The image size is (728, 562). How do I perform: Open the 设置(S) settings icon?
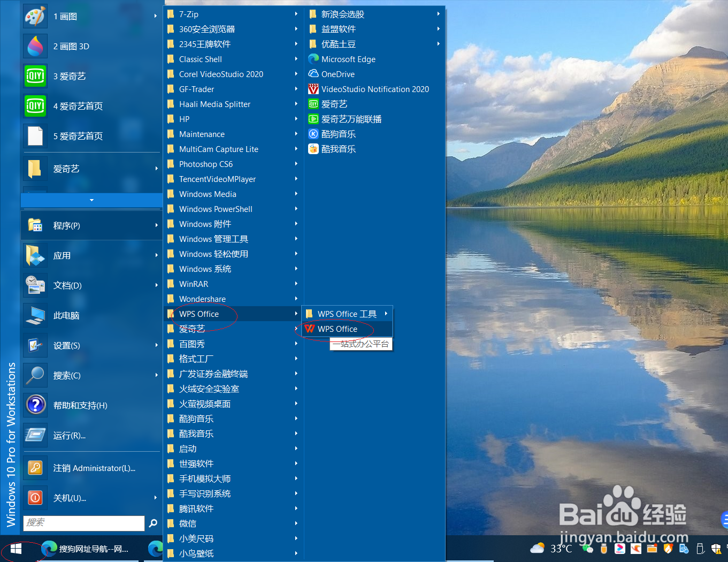[x=35, y=345]
